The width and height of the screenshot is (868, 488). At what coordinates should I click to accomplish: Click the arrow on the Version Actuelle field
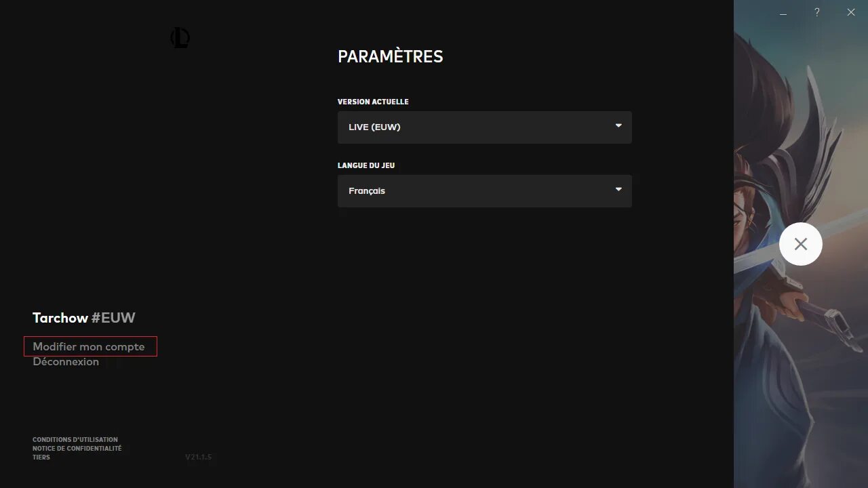pyautogui.click(x=618, y=126)
